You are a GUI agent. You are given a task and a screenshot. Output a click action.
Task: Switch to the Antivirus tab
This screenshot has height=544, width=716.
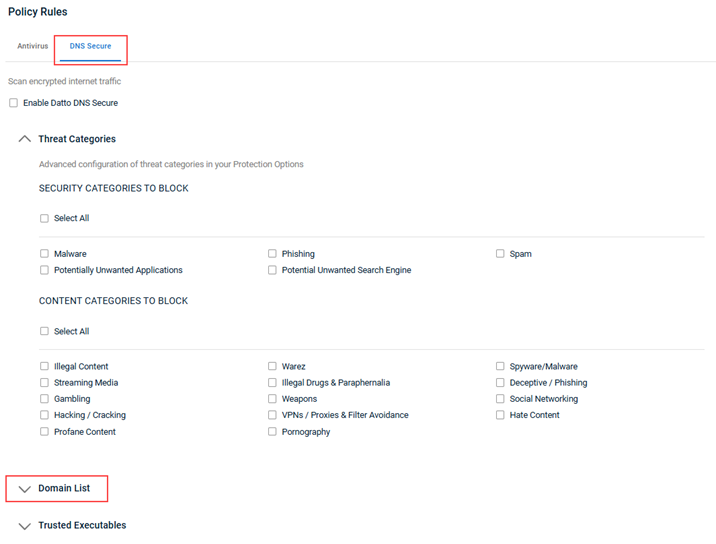click(32, 46)
